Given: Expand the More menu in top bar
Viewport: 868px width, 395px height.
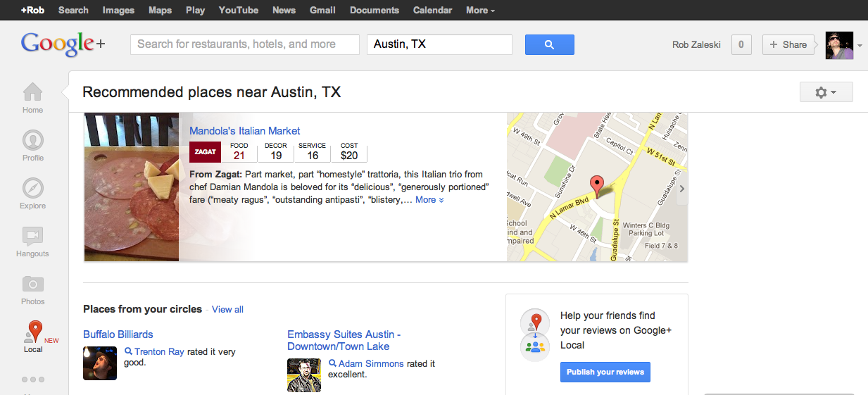Looking at the screenshot, I should click(x=480, y=10).
